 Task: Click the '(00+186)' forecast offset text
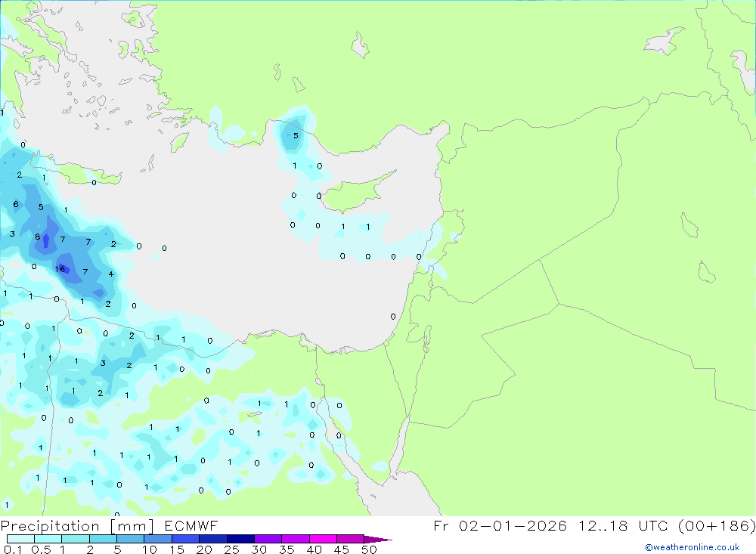[x=717, y=525]
